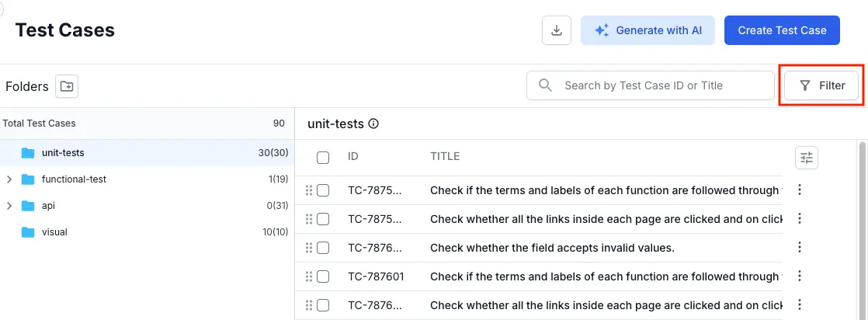Open the column settings sliders icon
This screenshot has width=868, height=320.
click(x=807, y=158)
